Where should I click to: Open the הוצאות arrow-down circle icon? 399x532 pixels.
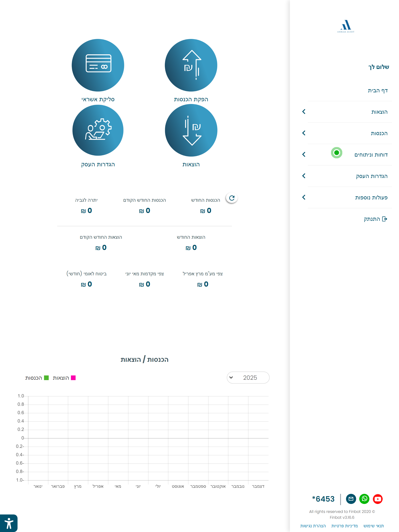[x=191, y=130]
